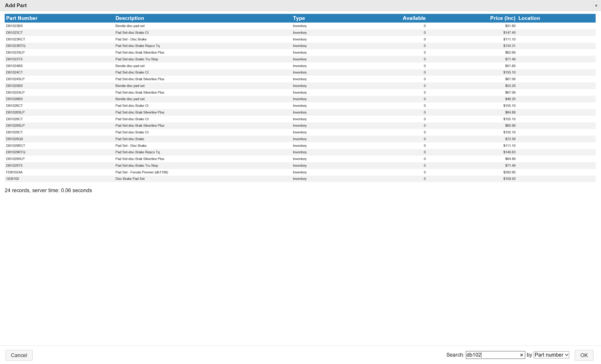Viewport: 601px width, 364px height.
Task: Click description Disc Brake Pad Set
Action: [x=130, y=179]
